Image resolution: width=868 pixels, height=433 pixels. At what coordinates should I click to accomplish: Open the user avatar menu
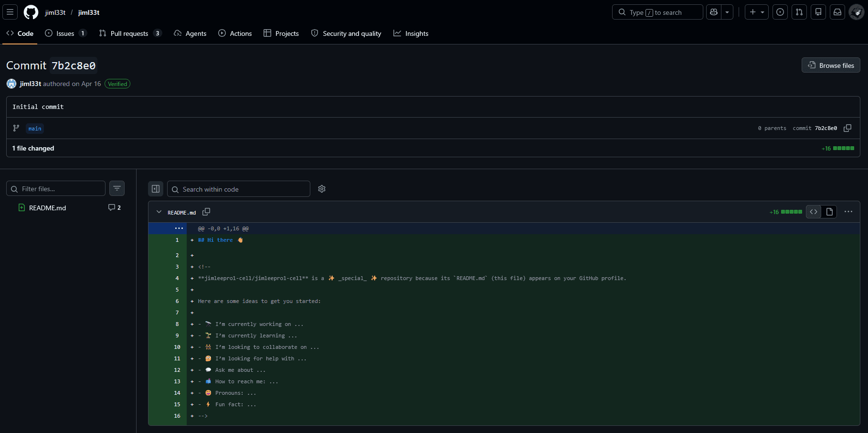857,12
